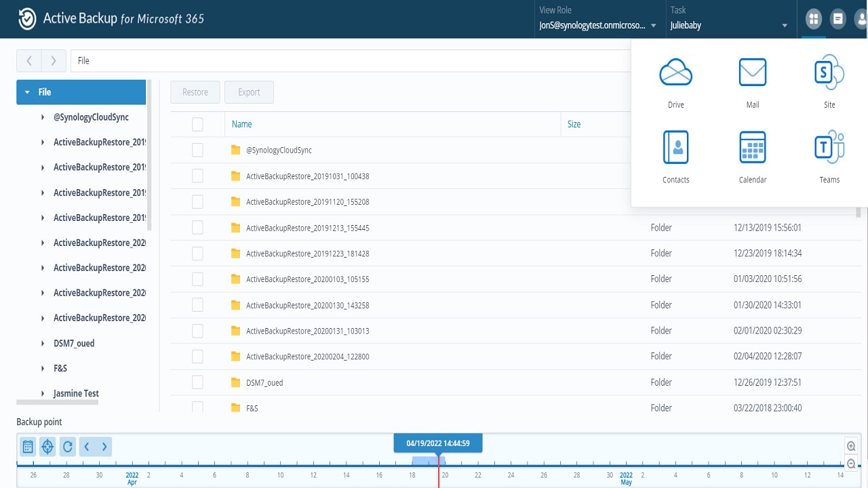Check the @SynologyCloudSync row checkbox
Screen dimensions: 868x488
pos(197,150)
